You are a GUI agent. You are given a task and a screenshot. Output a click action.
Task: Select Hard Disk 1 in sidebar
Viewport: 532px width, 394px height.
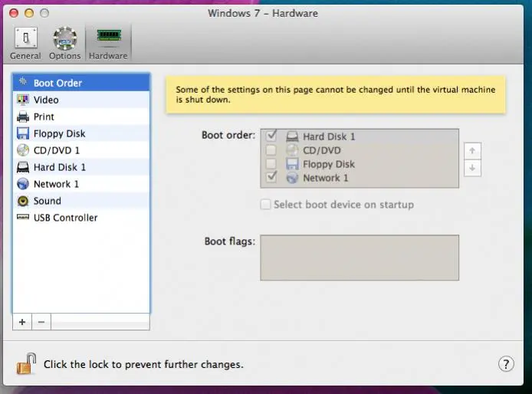59,167
